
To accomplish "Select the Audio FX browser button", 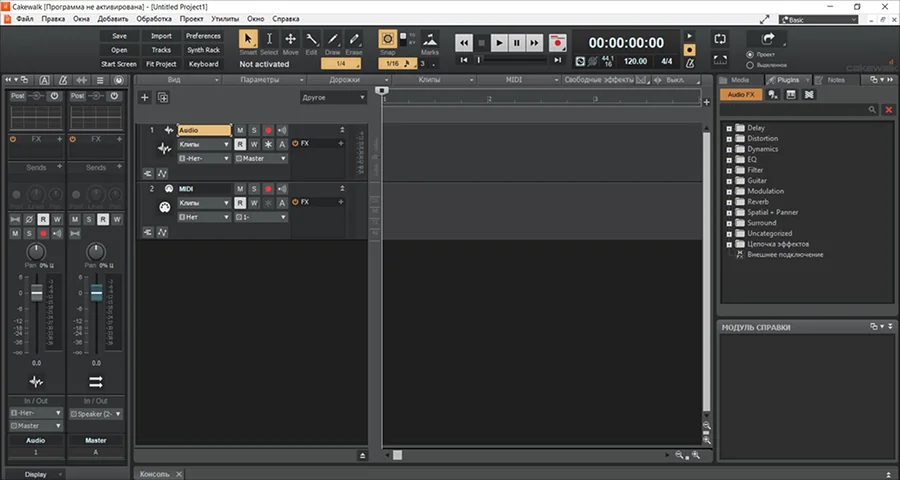I will (741, 95).
